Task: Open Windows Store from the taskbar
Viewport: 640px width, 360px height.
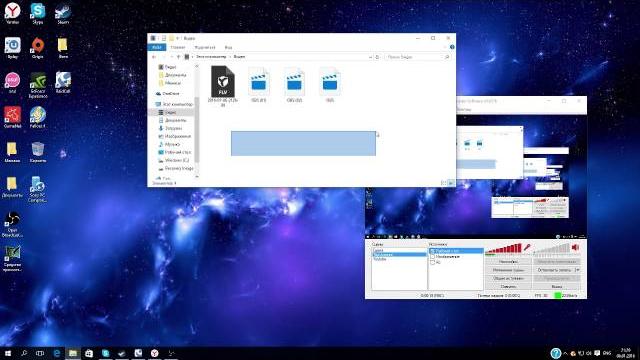Action: tap(89, 353)
